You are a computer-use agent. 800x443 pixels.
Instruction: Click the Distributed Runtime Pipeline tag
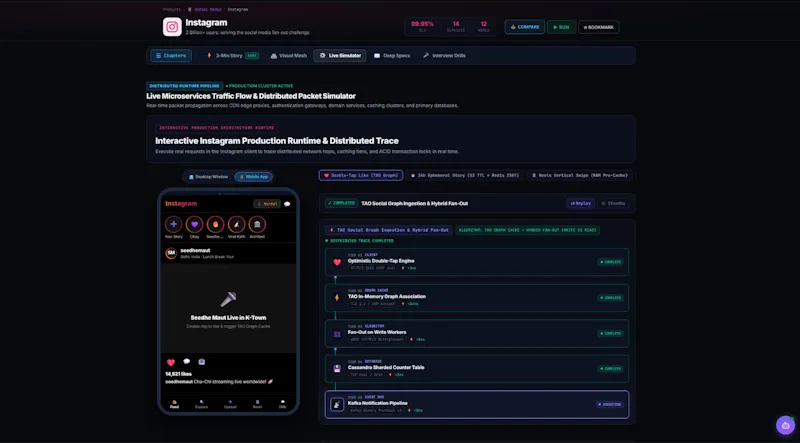coord(184,86)
